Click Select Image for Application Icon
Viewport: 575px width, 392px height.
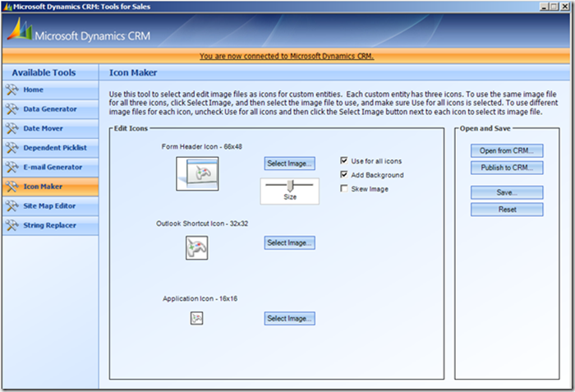[x=289, y=318]
